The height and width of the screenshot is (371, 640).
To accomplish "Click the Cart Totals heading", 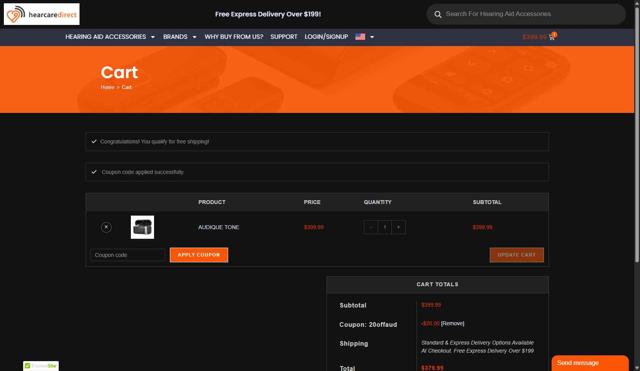I will point(438,284).
